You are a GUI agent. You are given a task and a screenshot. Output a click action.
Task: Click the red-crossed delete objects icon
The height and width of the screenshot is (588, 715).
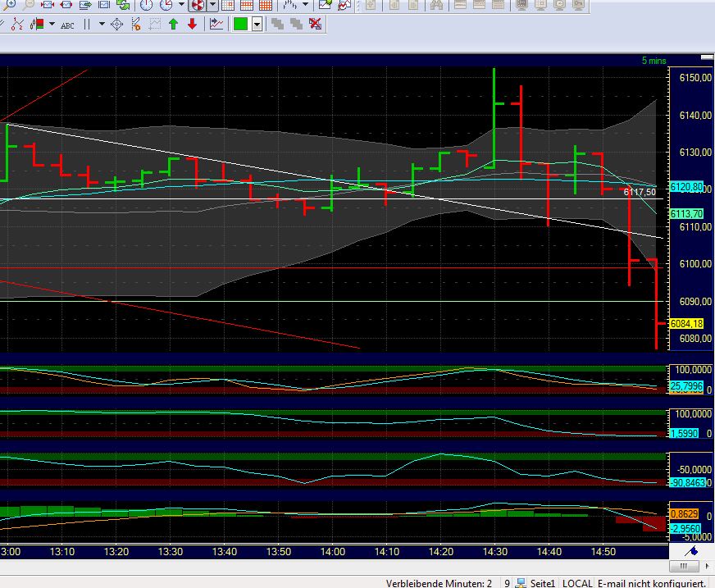315,24
